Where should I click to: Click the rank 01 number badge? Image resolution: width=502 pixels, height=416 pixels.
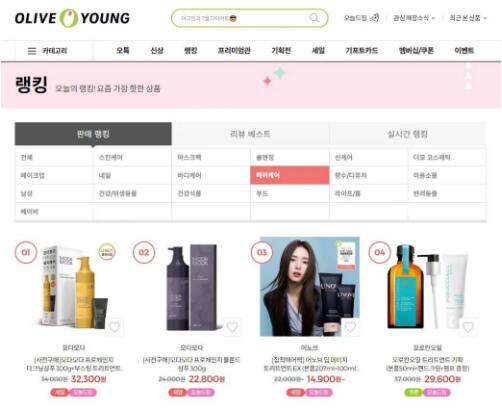coord(26,252)
